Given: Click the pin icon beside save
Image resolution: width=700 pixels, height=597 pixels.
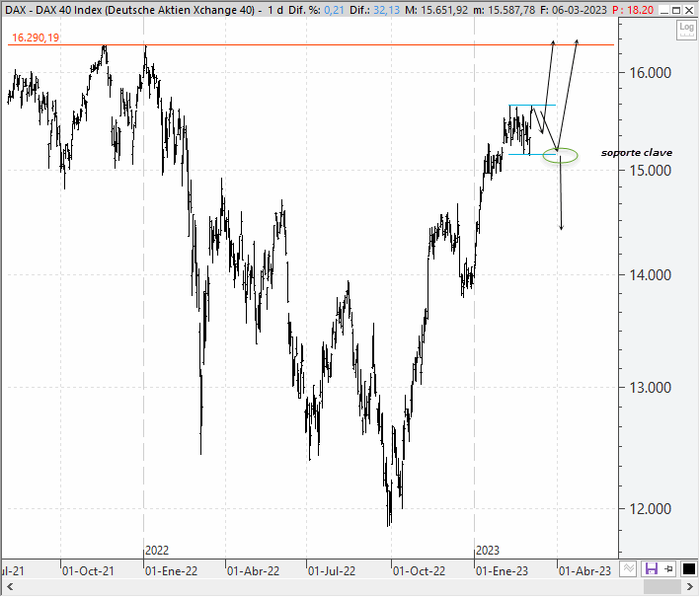Looking at the screenshot, I should tap(668, 569).
